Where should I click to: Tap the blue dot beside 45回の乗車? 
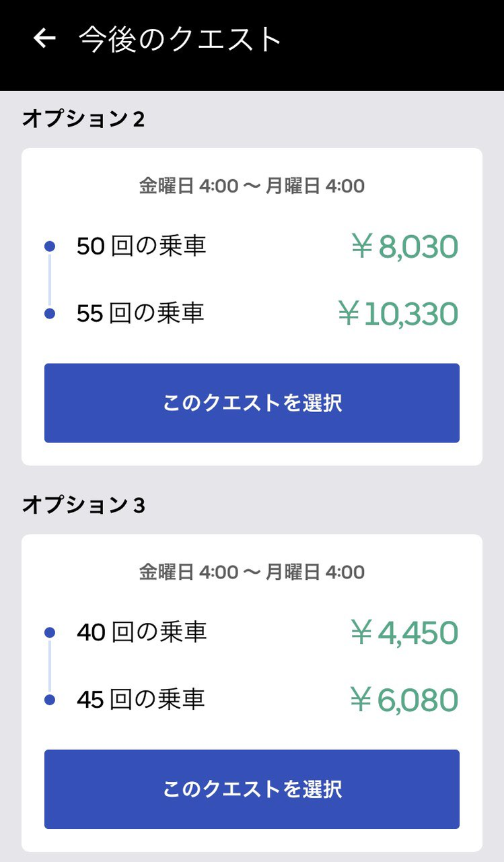tap(49, 700)
